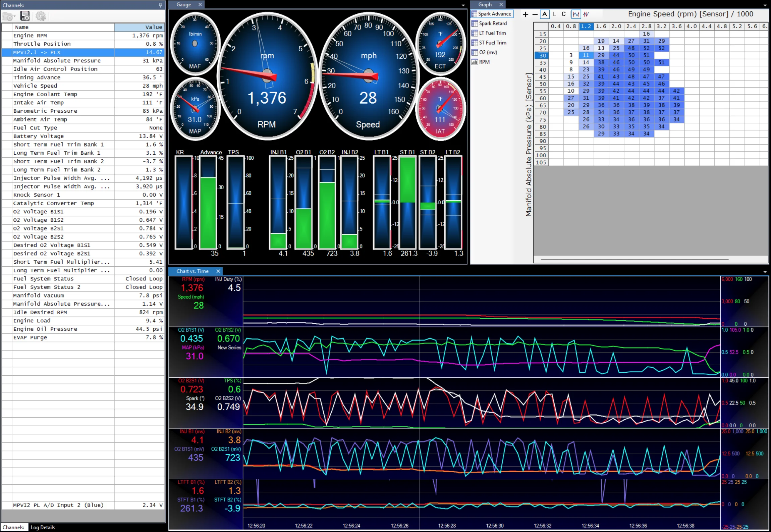
Task: Toggle the highlighted line-plot graph icon
Action: click(576, 14)
